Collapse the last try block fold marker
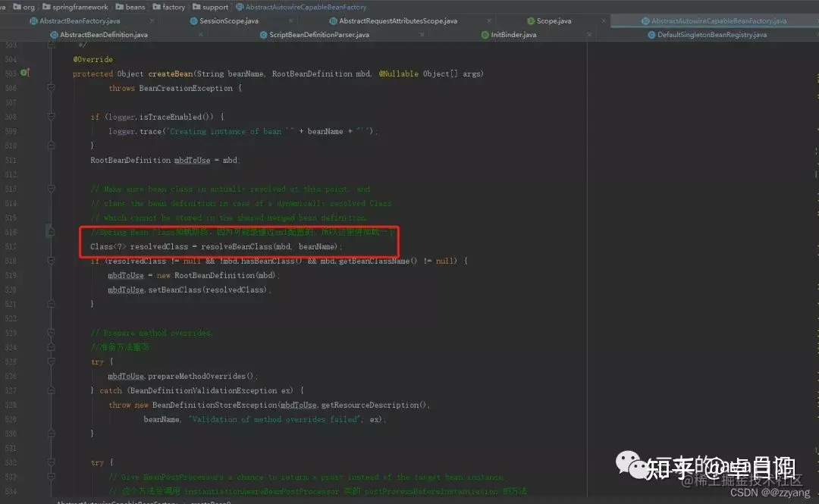 [52, 462]
